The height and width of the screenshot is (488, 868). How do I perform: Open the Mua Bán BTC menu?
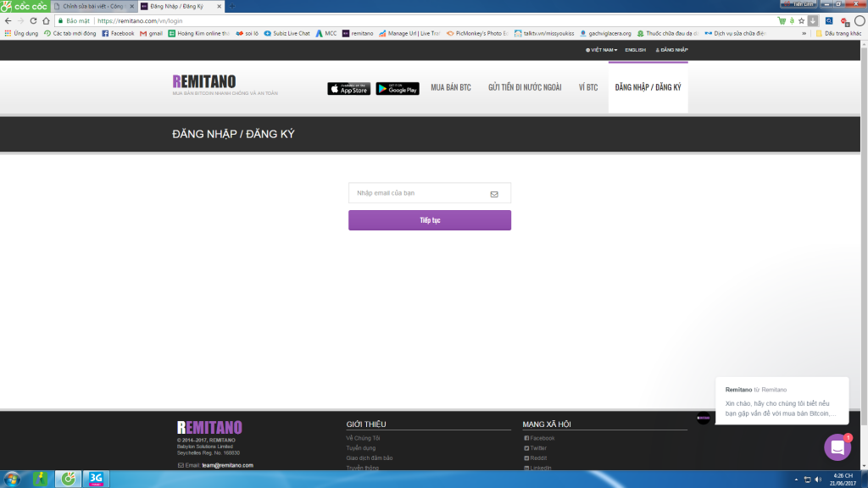451,87
